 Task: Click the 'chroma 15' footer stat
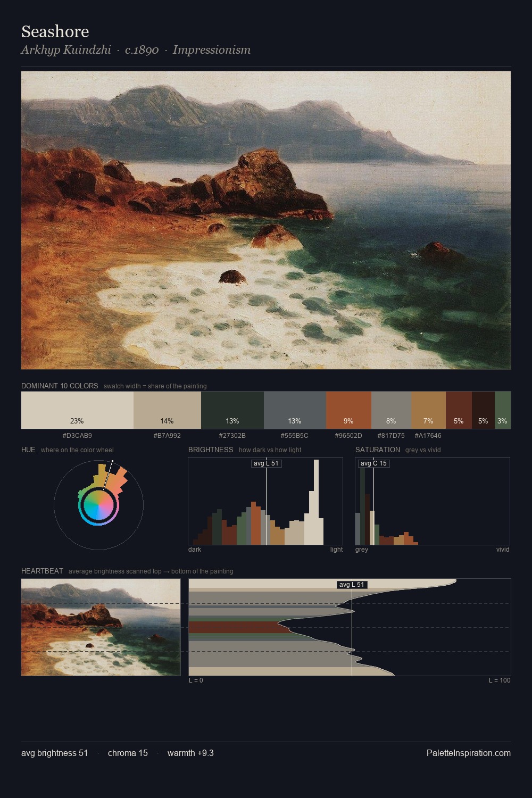pyautogui.click(x=128, y=753)
